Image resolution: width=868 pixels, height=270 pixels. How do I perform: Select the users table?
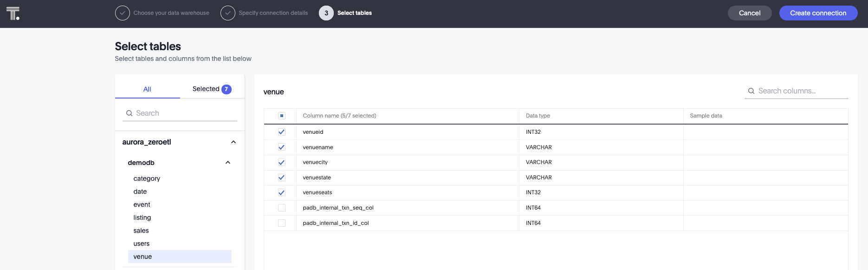[x=180, y=244]
